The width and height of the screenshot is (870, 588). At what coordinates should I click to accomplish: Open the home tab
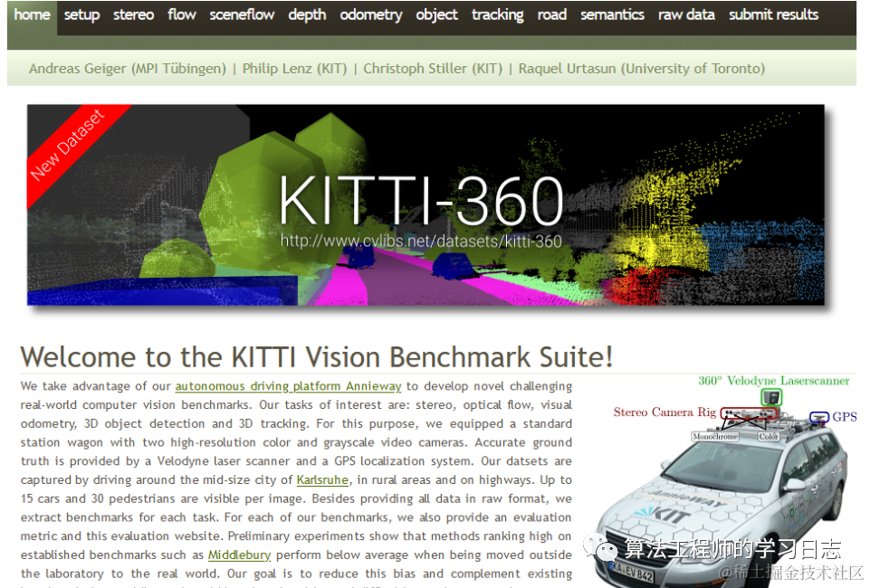(32, 15)
